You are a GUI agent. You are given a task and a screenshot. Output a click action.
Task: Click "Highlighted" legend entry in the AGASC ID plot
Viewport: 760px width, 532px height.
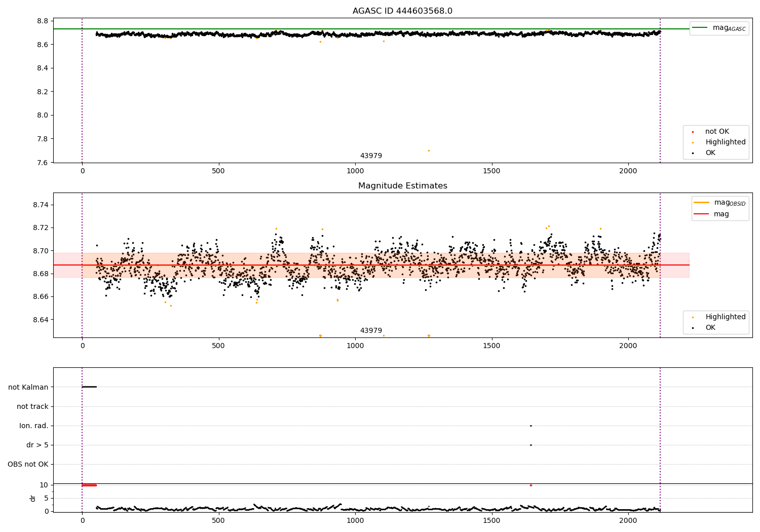tap(718, 142)
